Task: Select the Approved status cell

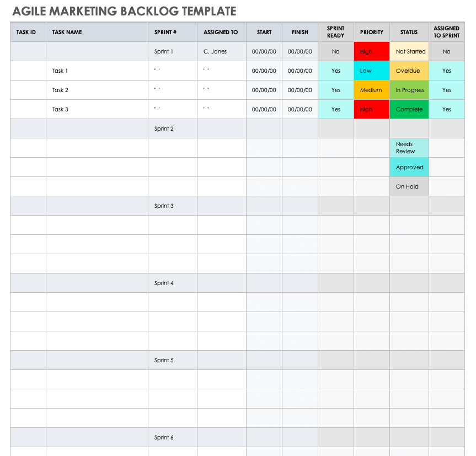Action: click(409, 167)
